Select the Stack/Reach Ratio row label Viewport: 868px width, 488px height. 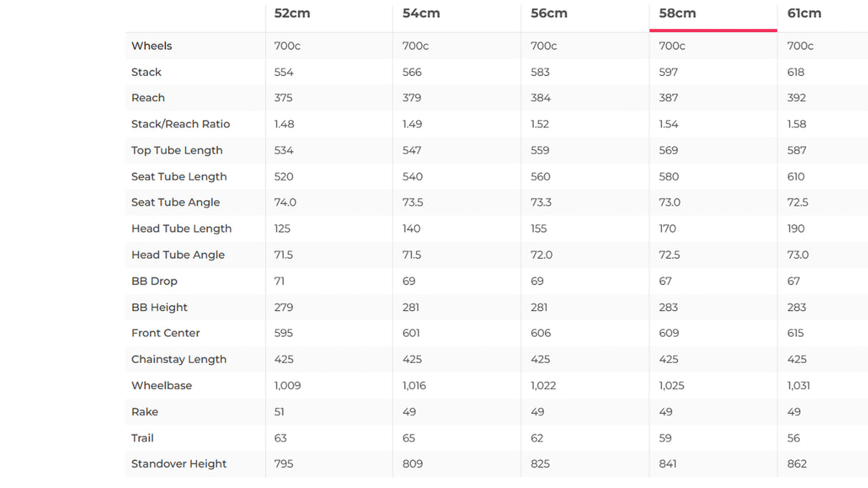click(181, 124)
